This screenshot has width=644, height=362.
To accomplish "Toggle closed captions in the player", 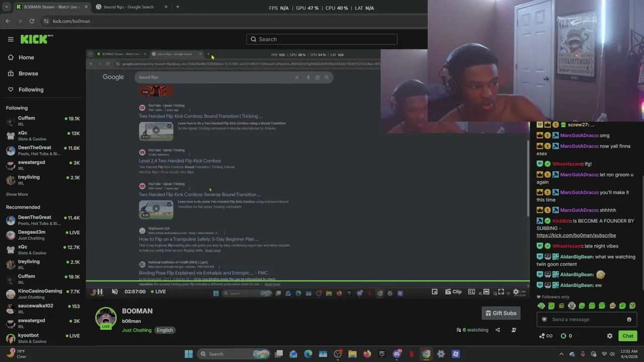I will (471, 292).
